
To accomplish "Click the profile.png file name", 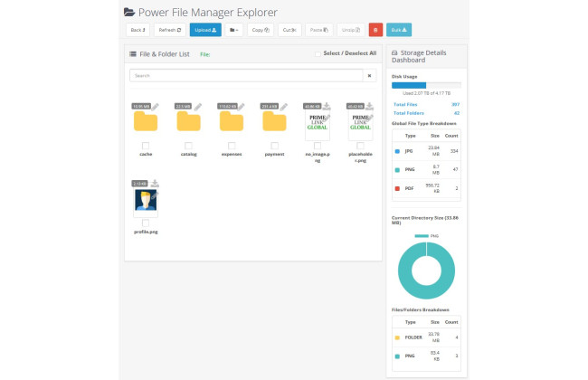I will (x=146, y=232).
